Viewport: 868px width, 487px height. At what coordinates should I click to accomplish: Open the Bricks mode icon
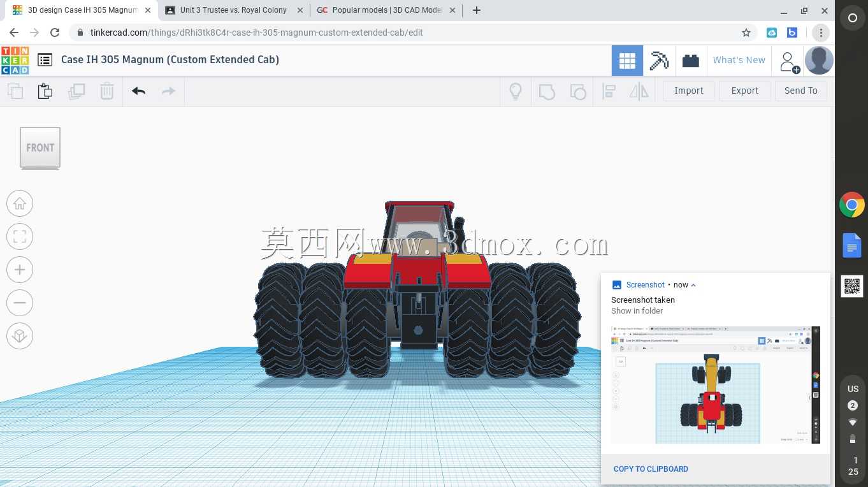coord(691,61)
